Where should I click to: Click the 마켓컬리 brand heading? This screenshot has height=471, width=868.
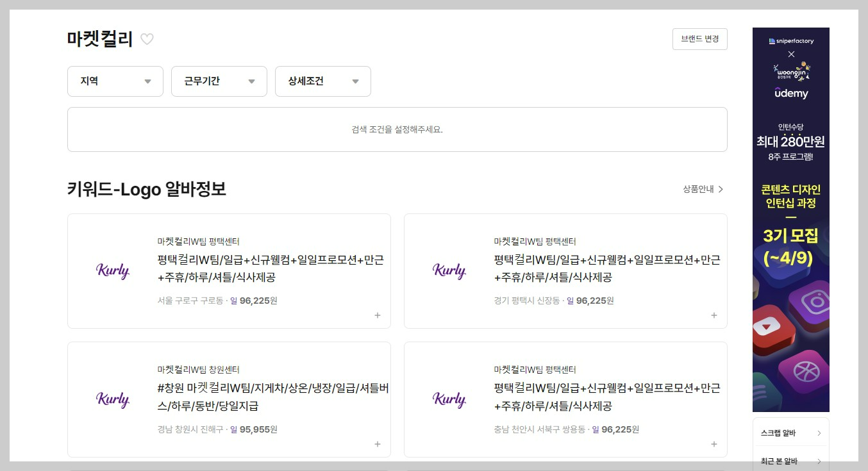click(x=99, y=39)
